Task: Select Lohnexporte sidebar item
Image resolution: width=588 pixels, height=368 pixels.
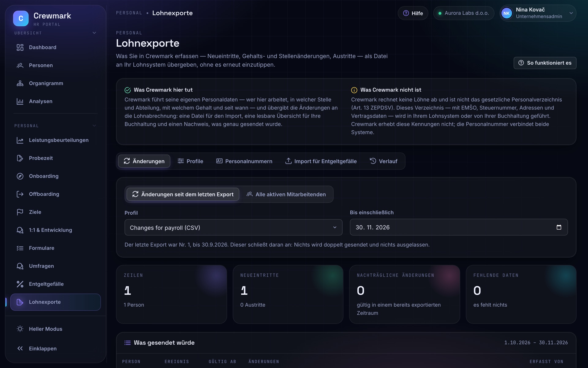Action: point(55,302)
